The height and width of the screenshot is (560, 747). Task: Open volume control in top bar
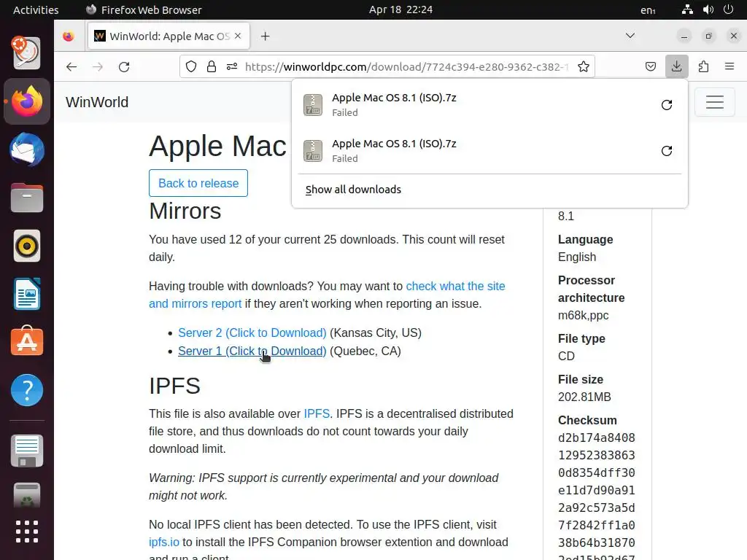click(x=708, y=9)
